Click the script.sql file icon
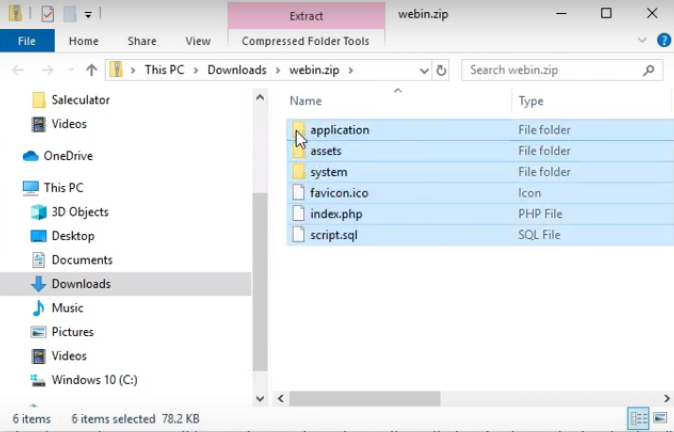The image size is (674, 432). tap(299, 235)
